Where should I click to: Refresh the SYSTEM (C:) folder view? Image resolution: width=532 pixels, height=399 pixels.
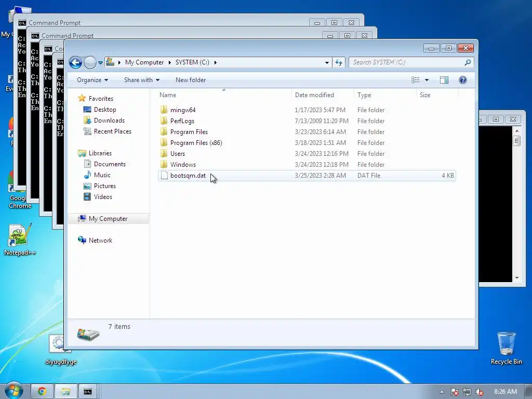click(339, 62)
